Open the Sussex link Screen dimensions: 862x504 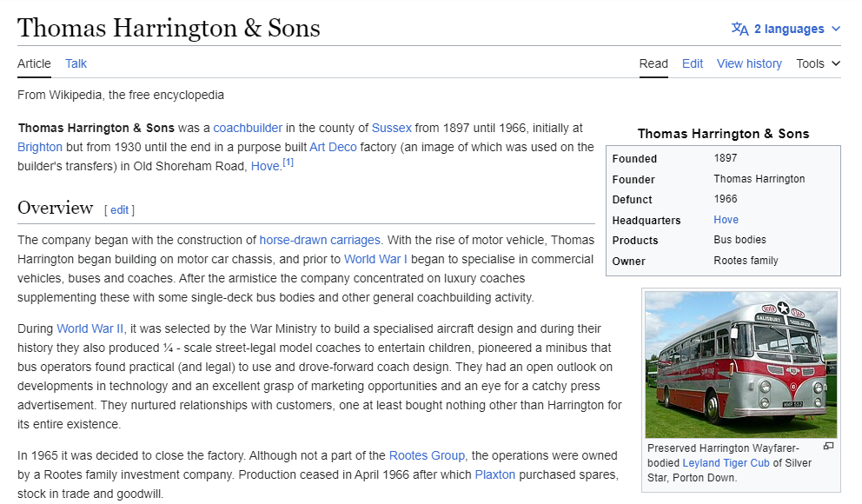[391, 128]
